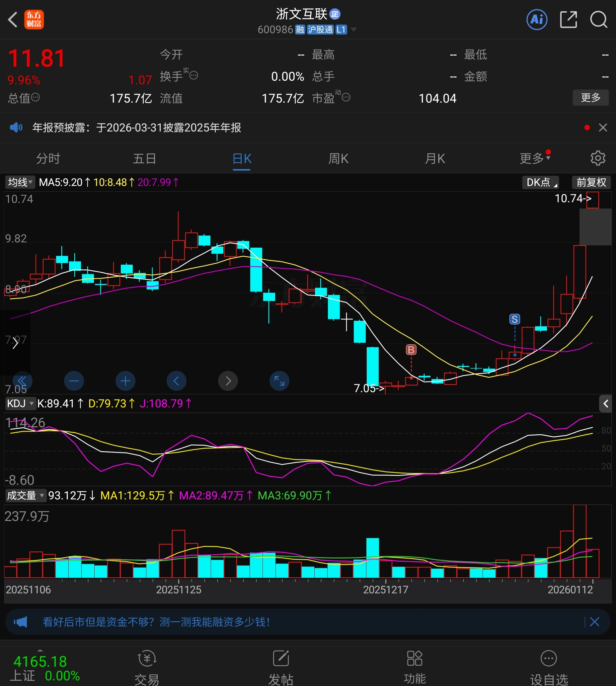The width and height of the screenshot is (616, 686).
Task: Tap info icon next to 市盈
Action: click(346, 98)
